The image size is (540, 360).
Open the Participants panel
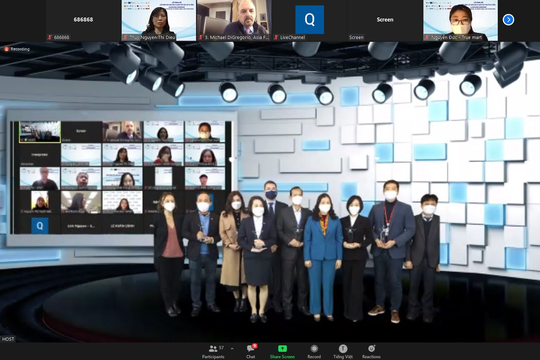point(213,352)
